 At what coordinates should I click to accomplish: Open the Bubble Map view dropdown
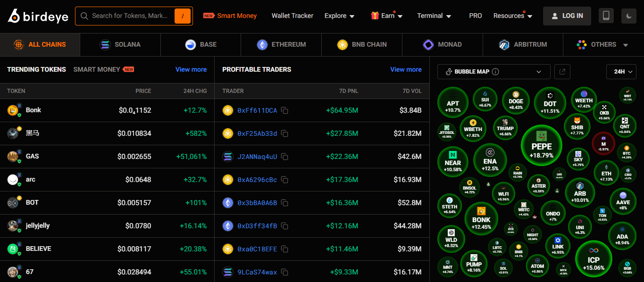[x=493, y=72]
